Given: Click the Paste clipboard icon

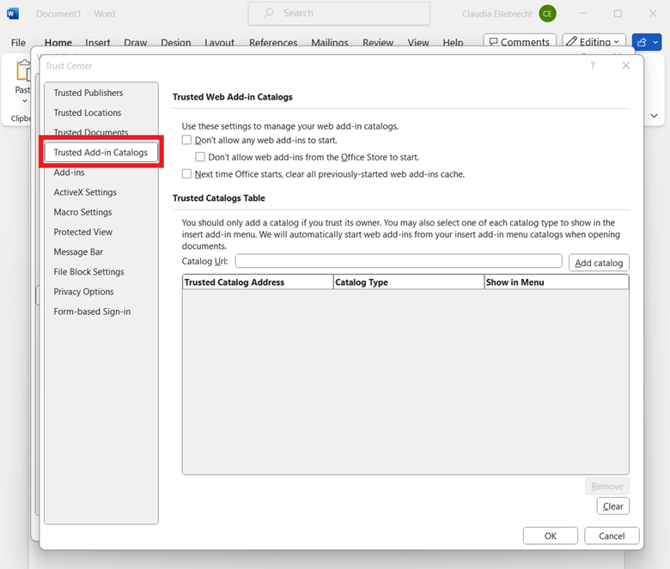Looking at the screenshot, I should 22,73.
